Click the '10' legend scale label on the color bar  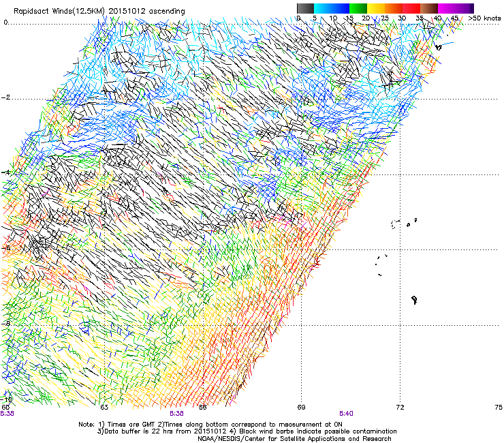(333, 18)
